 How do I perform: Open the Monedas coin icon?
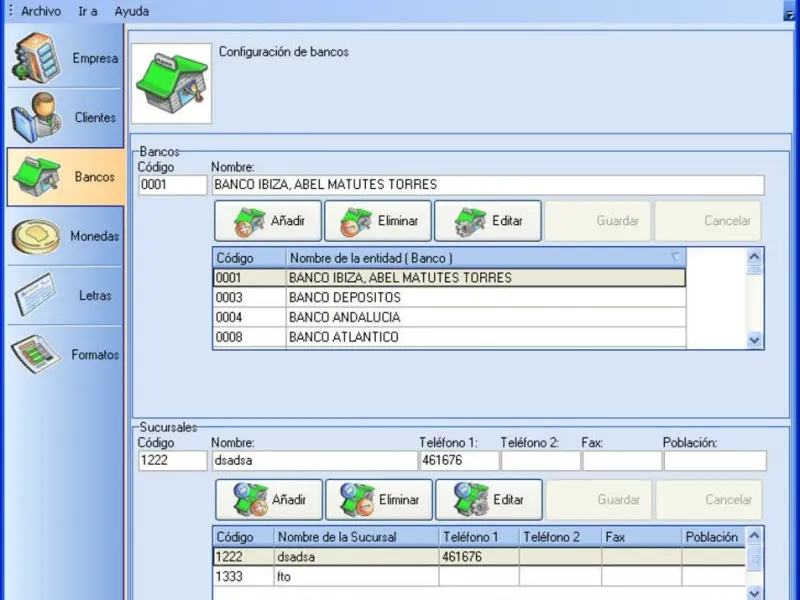coord(36,236)
